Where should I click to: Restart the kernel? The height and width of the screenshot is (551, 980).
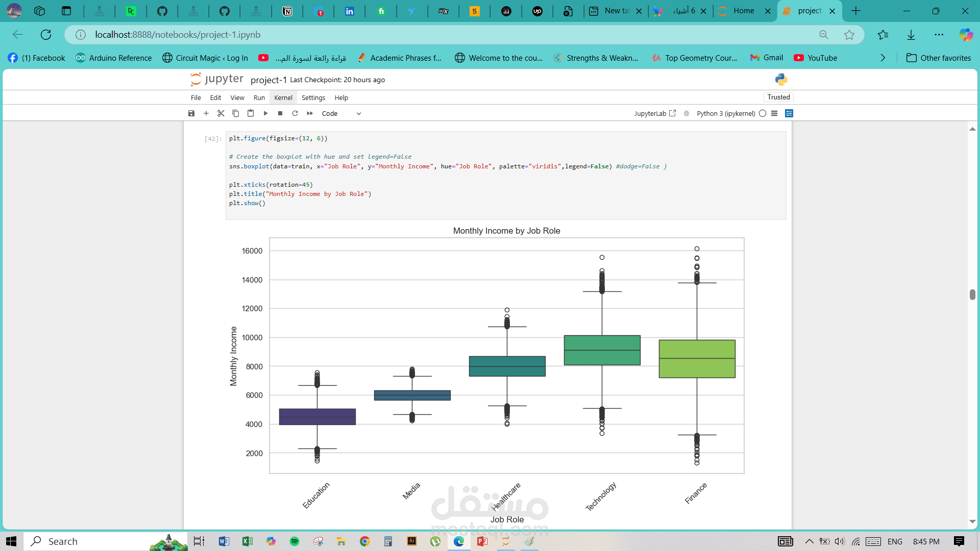(295, 113)
